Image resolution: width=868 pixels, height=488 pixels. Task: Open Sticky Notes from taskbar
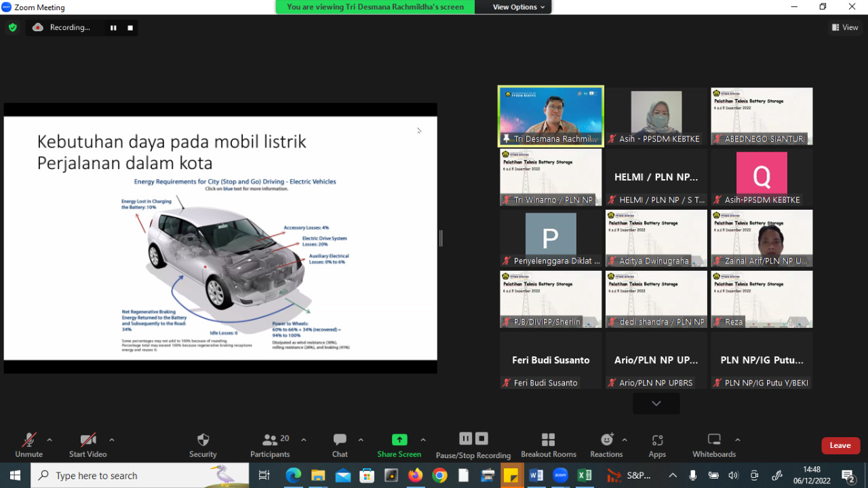pos(512,476)
